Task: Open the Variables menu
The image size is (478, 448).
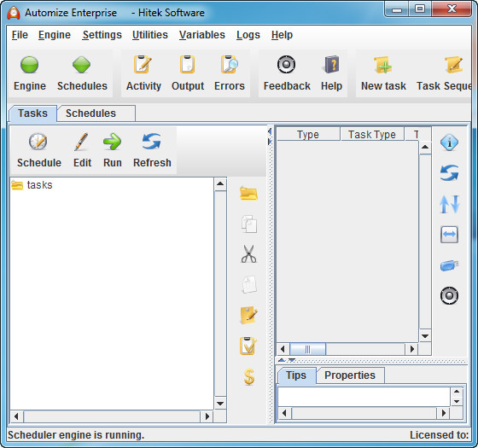Action: (x=202, y=35)
